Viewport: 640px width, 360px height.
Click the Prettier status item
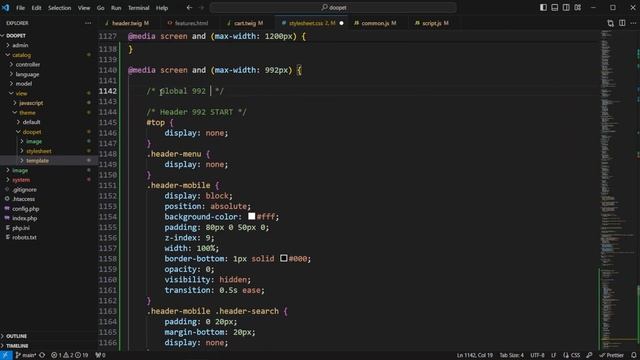(611, 355)
